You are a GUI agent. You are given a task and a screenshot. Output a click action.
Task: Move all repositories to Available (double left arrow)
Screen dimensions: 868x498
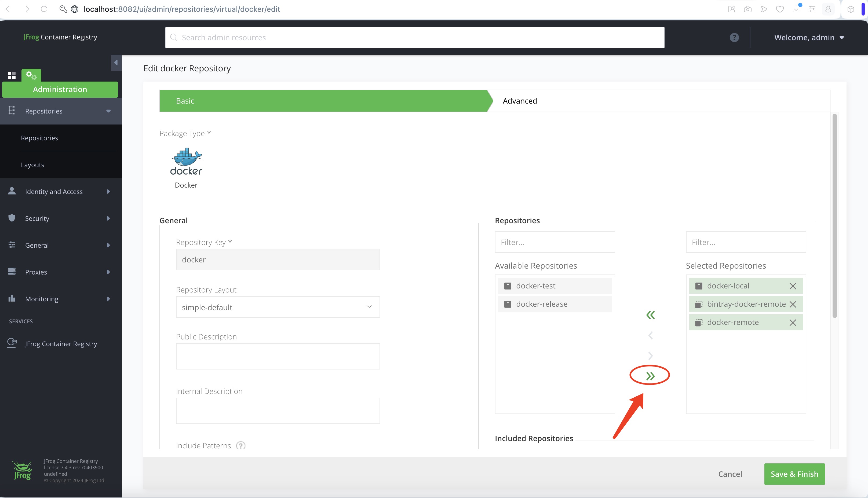coord(650,315)
